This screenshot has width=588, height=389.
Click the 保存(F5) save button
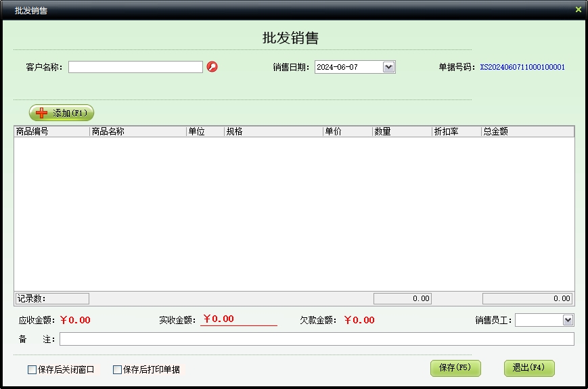455,368
